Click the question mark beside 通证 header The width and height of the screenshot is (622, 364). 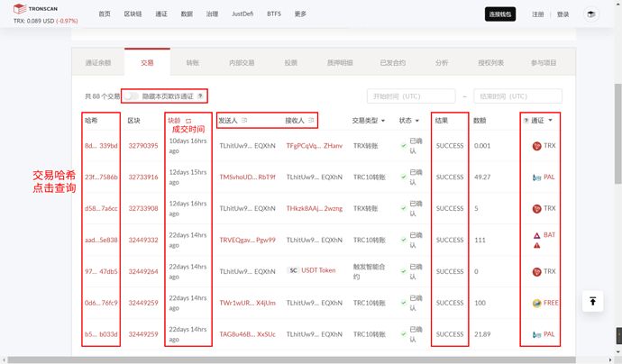(x=526, y=121)
